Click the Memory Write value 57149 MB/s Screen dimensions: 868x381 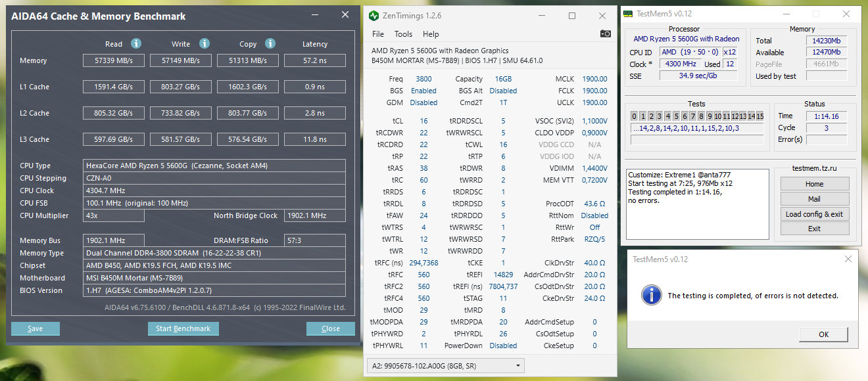coord(181,60)
